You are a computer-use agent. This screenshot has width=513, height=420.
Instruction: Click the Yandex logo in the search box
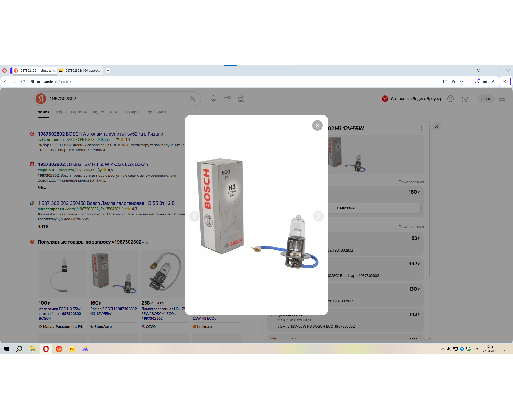[41, 99]
